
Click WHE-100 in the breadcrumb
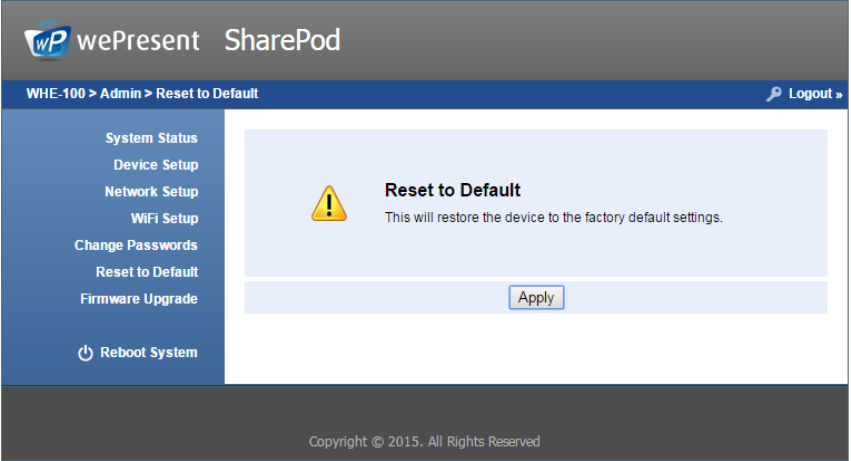pyautogui.click(x=56, y=93)
